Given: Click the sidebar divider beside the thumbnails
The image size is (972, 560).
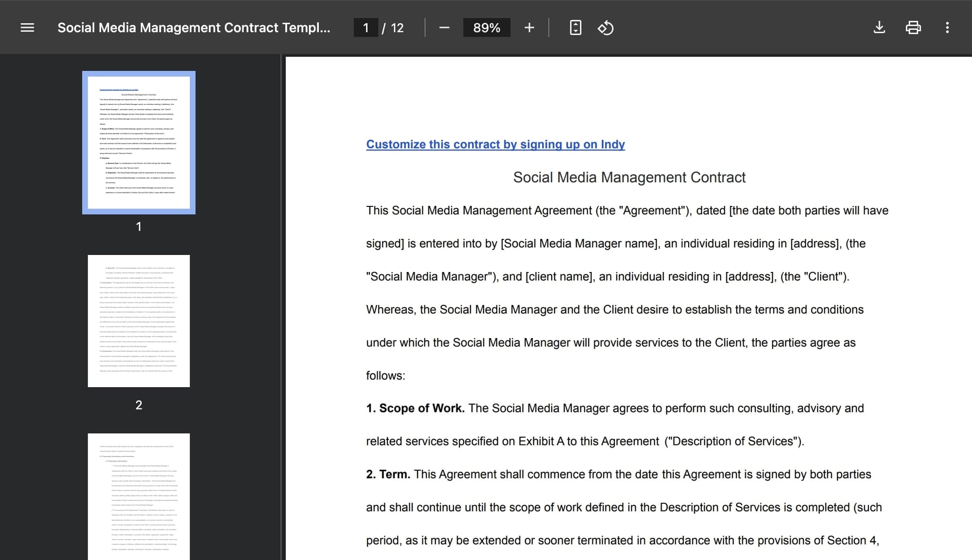Looking at the screenshot, I should click(281, 306).
